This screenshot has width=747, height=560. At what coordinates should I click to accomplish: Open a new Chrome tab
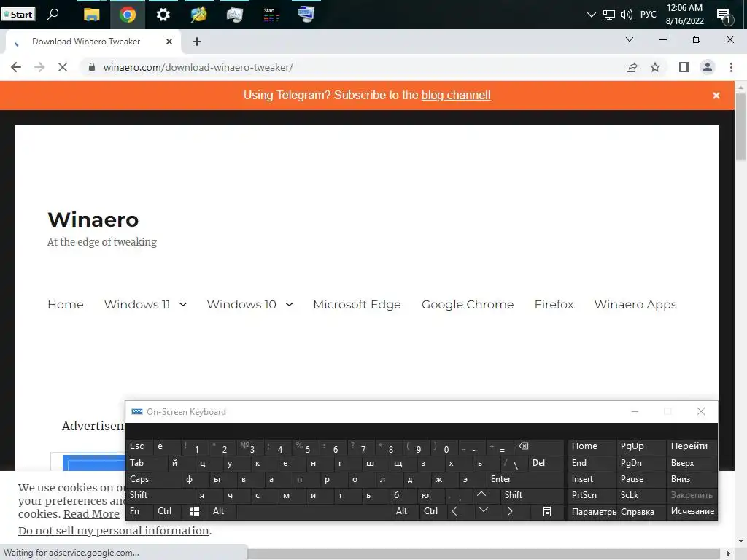pyautogui.click(x=197, y=42)
